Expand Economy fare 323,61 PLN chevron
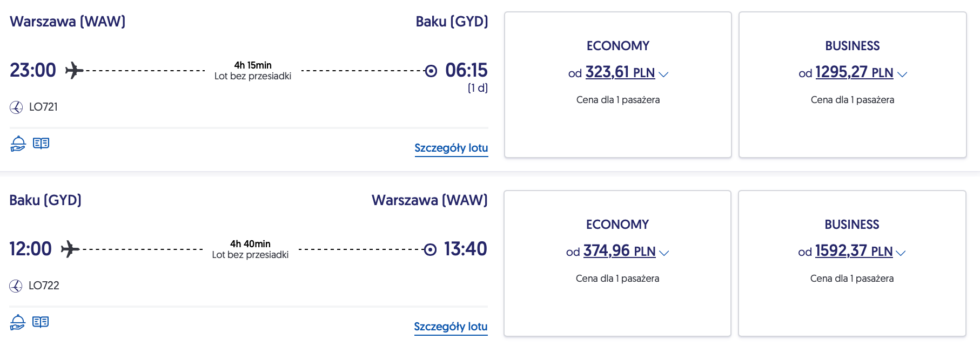The width and height of the screenshot is (980, 346). 664,74
